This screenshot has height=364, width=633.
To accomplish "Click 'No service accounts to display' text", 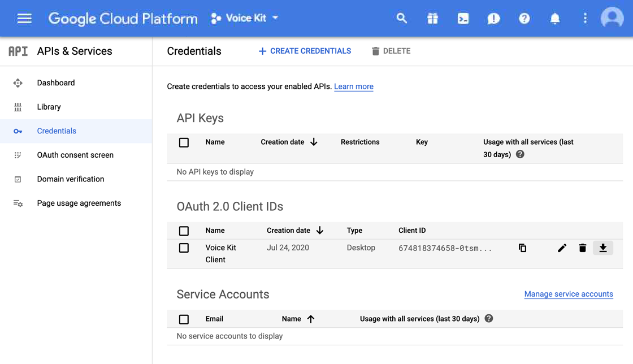I will click(229, 336).
